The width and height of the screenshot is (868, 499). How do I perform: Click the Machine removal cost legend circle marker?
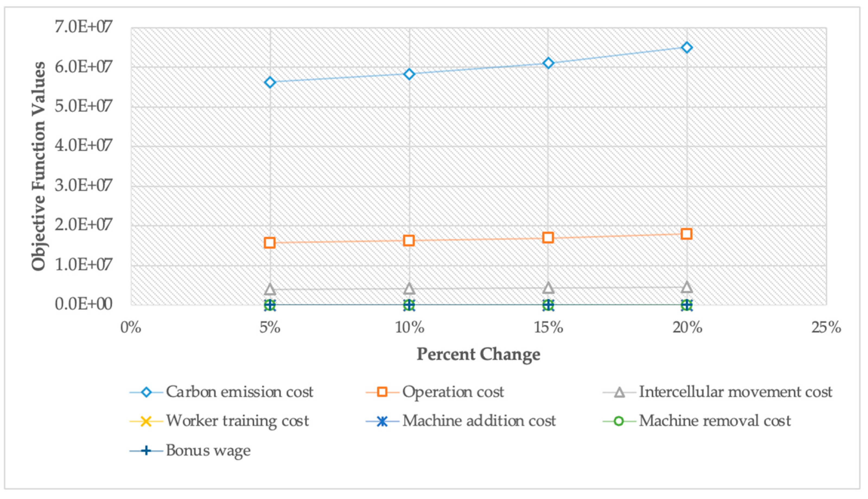coord(619,421)
